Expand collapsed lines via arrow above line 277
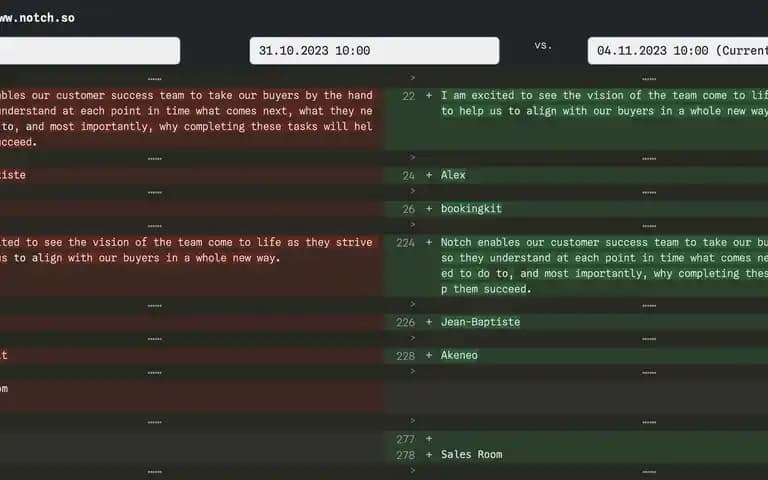 pos(412,421)
